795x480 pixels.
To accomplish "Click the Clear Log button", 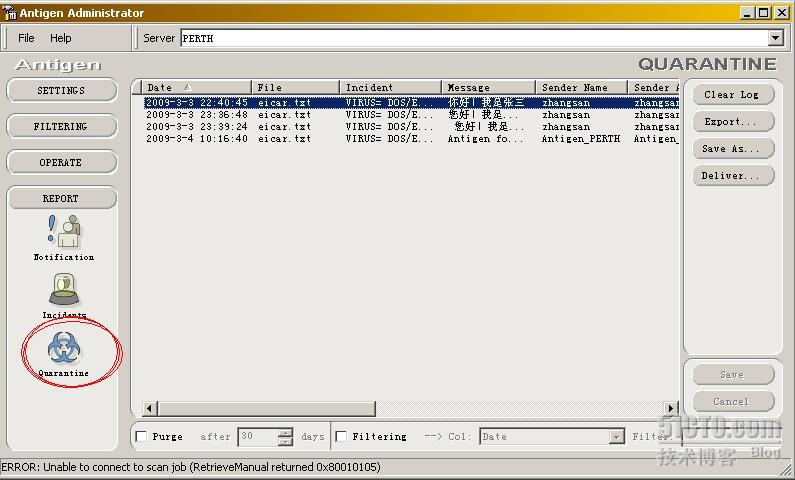I will point(733,94).
